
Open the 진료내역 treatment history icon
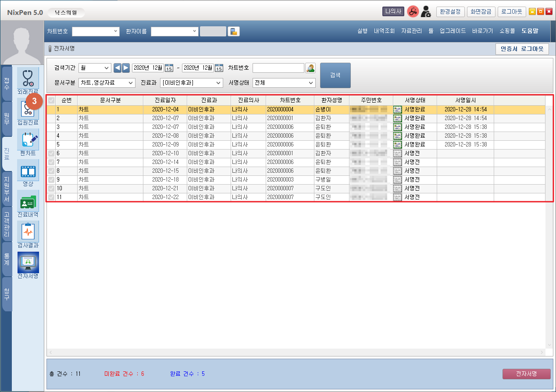point(28,201)
